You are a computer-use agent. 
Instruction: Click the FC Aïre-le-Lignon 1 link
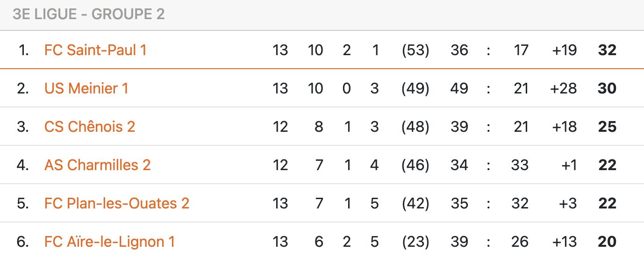pos(109,242)
